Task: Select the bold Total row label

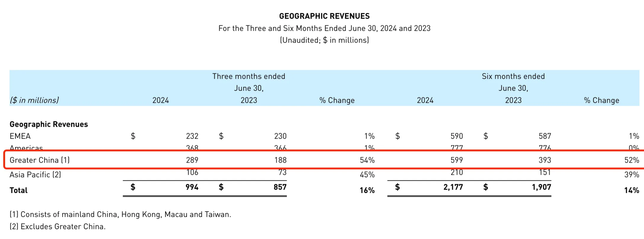Action: [19, 191]
